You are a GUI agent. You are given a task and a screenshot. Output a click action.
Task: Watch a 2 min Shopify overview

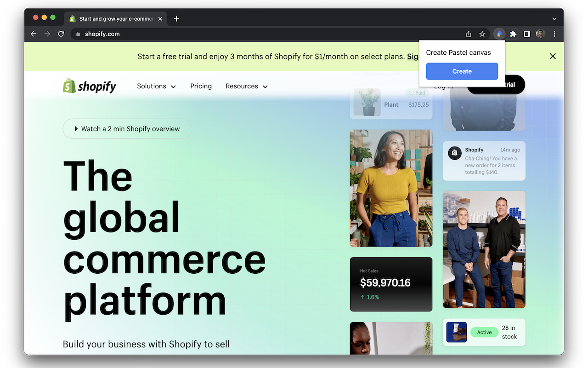tap(127, 129)
